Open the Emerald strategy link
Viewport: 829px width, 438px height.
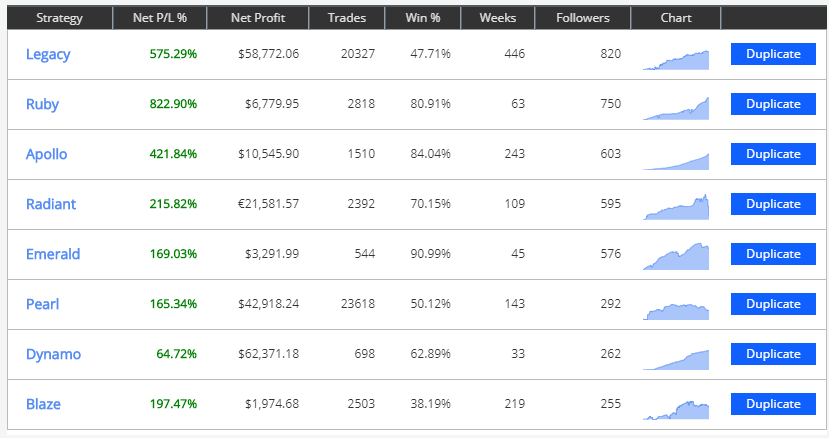pyautogui.click(x=53, y=254)
